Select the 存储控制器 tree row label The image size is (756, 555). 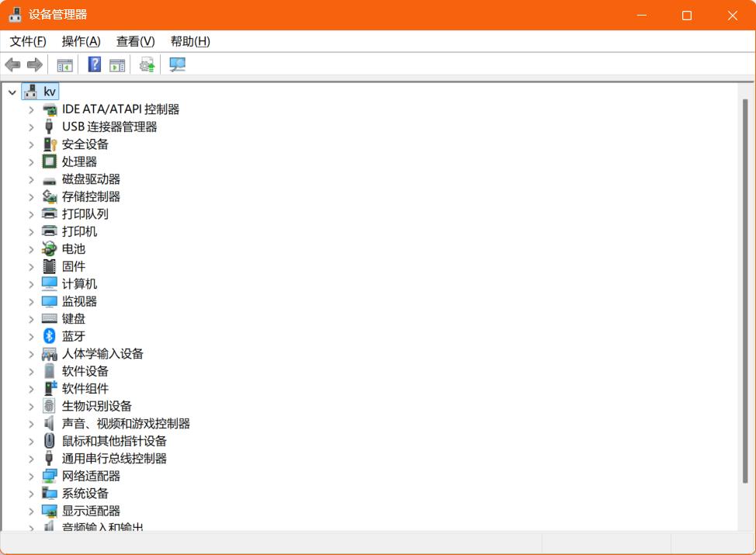click(x=91, y=196)
